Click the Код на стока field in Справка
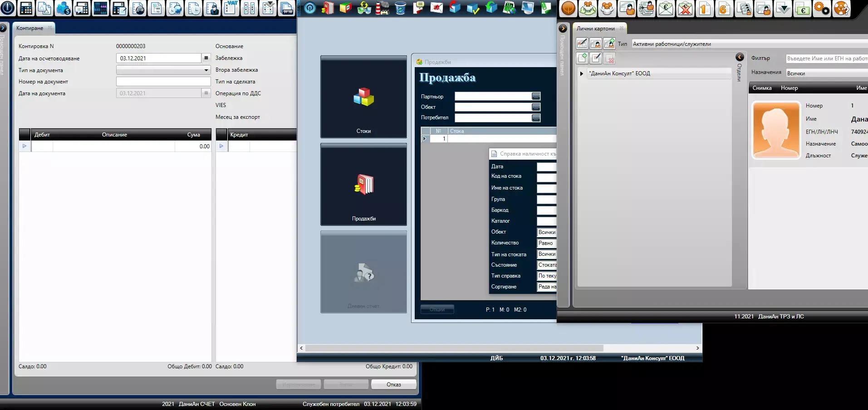The image size is (868, 410). (x=547, y=177)
